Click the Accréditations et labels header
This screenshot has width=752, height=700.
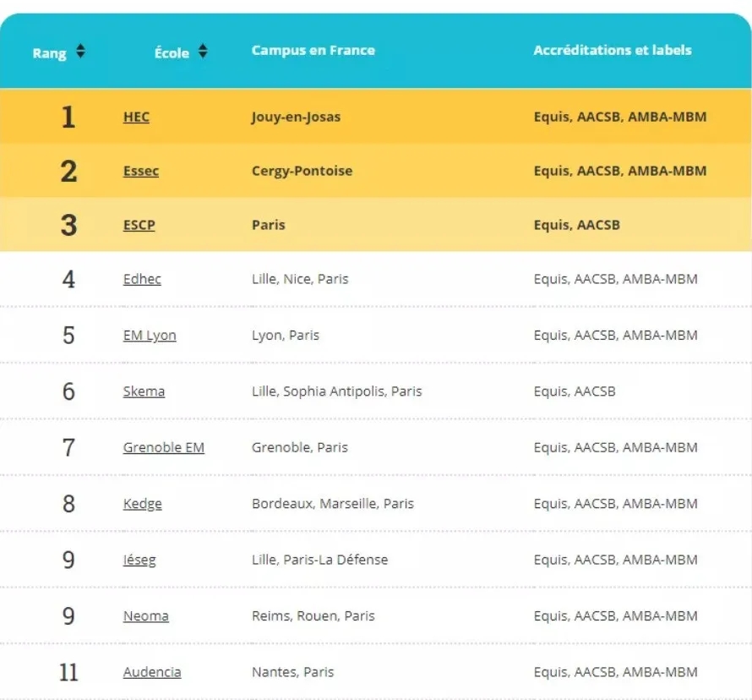point(613,50)
